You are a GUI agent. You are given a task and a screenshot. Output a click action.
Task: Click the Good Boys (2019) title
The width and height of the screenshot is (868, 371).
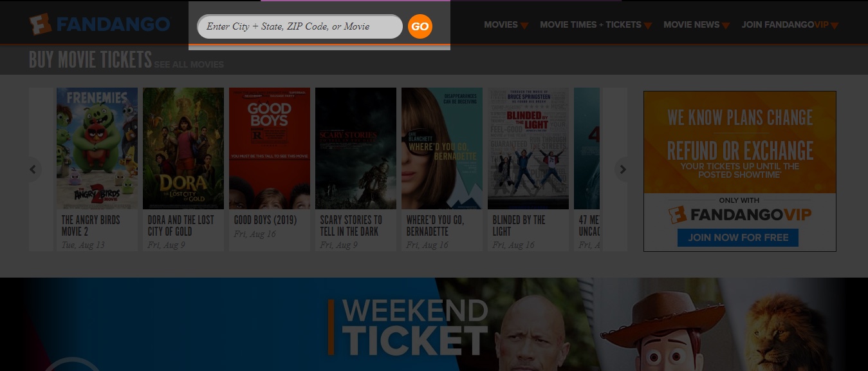pos(266,220)
